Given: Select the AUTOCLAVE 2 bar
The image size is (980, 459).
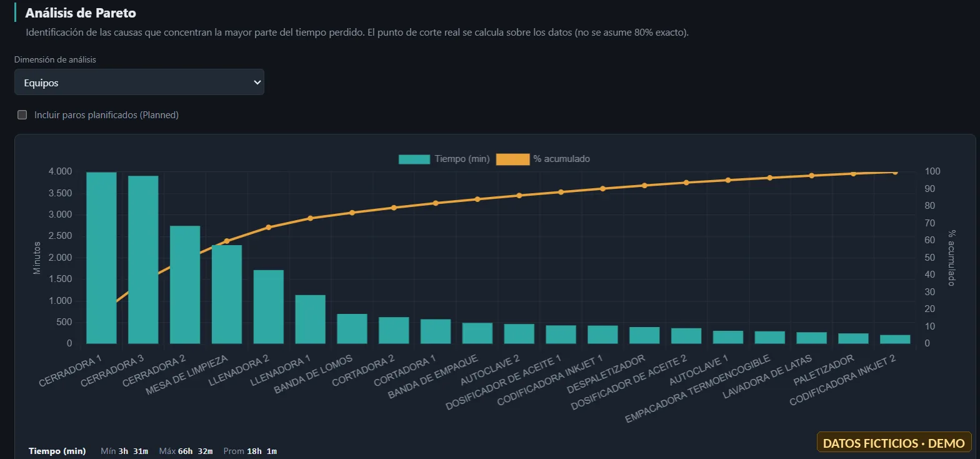Looking at the screenshot, I should 519,333.
